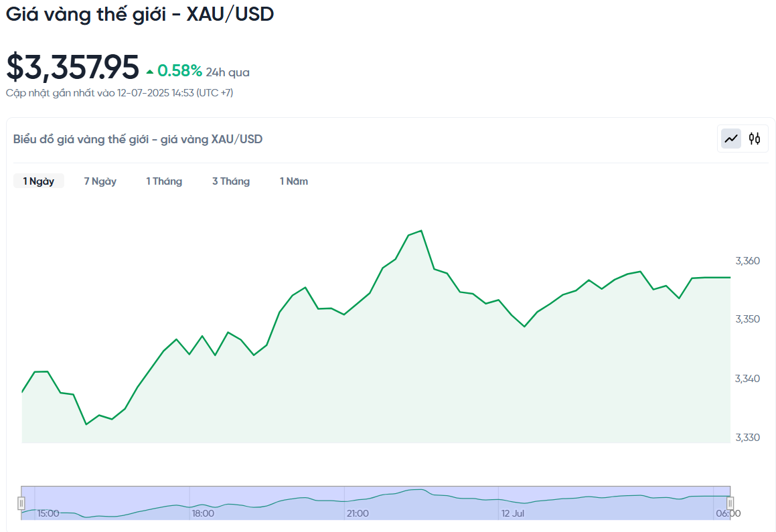Viewport: 776px width, 532px height.
Task: Click the $3,357.95 price value
Action: [72, 67]
